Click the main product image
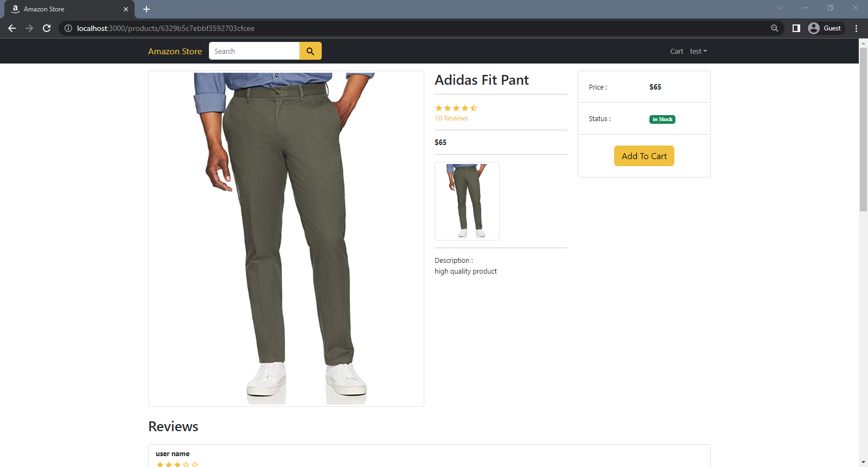This screenshot has width=868, height=467. pos(286,238)
